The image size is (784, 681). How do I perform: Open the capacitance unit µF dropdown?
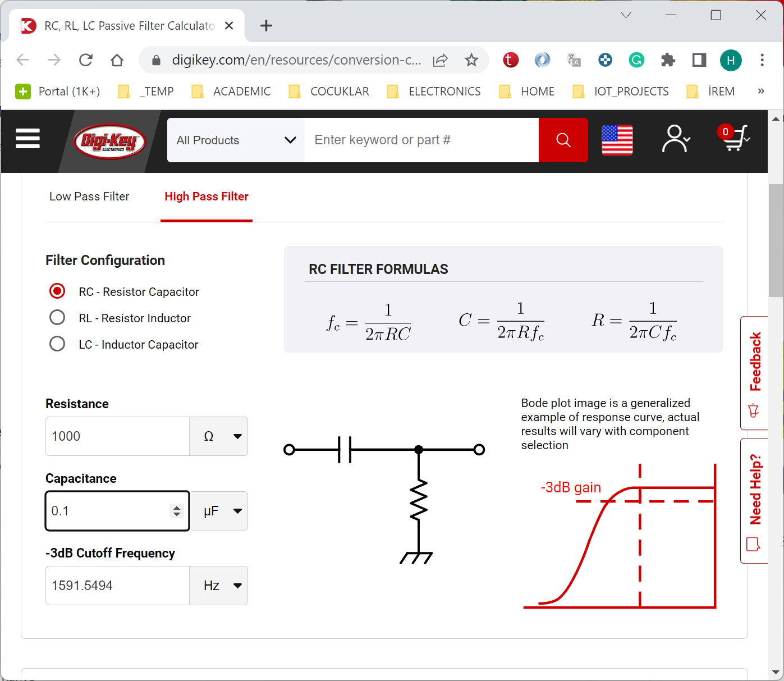pyautogui.click(x=219, y=511)
